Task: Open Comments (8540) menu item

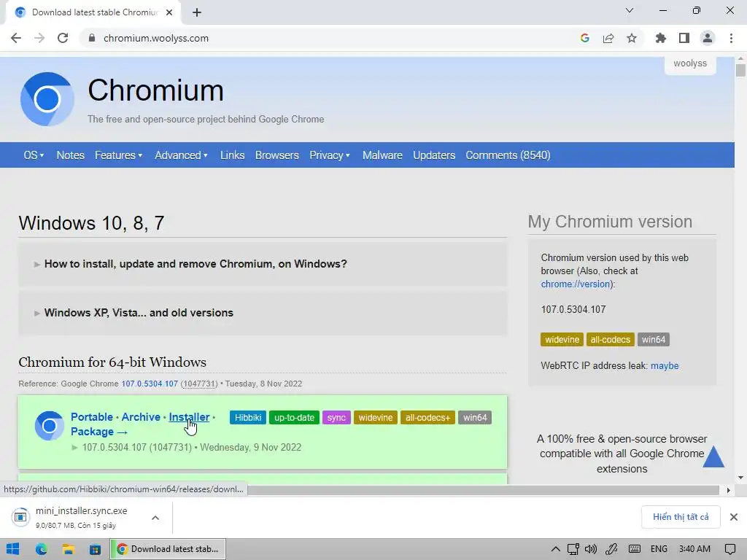Action: tap(508, 155)
